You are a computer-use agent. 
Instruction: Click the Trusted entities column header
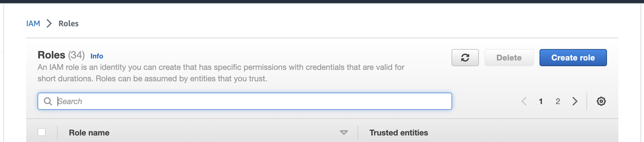click(x=399, y=133)
